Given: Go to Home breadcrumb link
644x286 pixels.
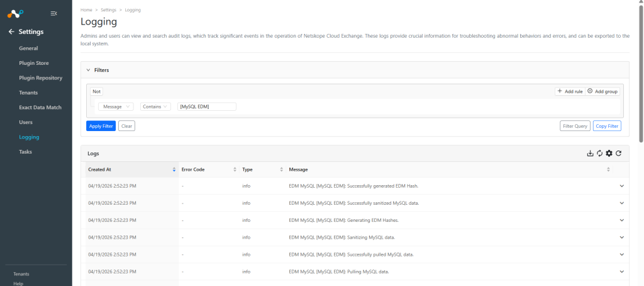Looking at the screenshot, I should pos(86,10).
